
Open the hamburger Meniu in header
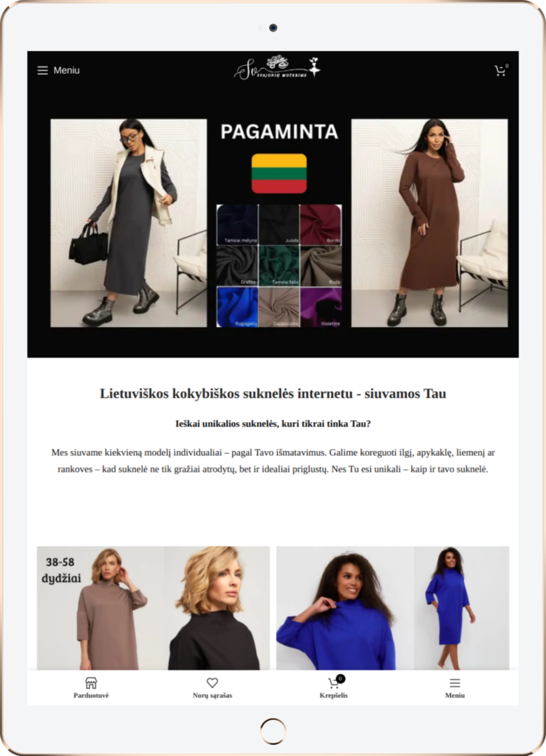pyautogui.click(x=58, y=70)
